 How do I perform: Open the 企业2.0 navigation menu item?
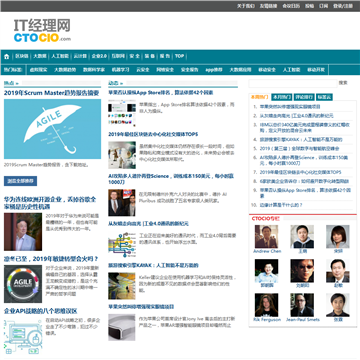(99, 56)
